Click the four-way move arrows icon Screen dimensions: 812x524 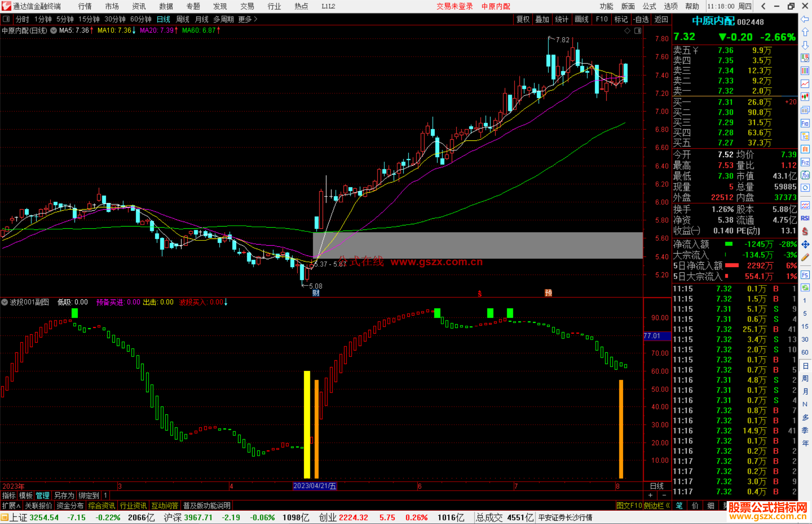tap(805, 245)
